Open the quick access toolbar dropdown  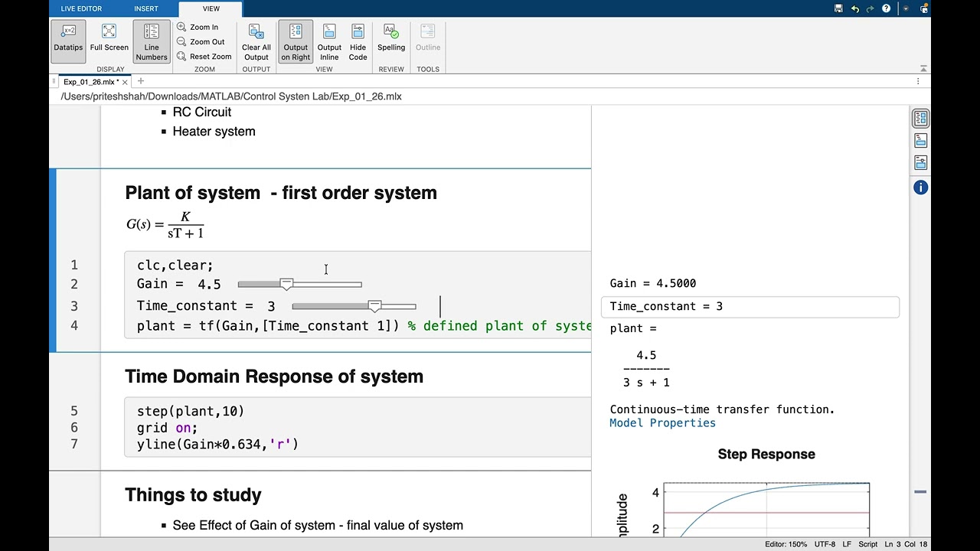tap(906, 8)
